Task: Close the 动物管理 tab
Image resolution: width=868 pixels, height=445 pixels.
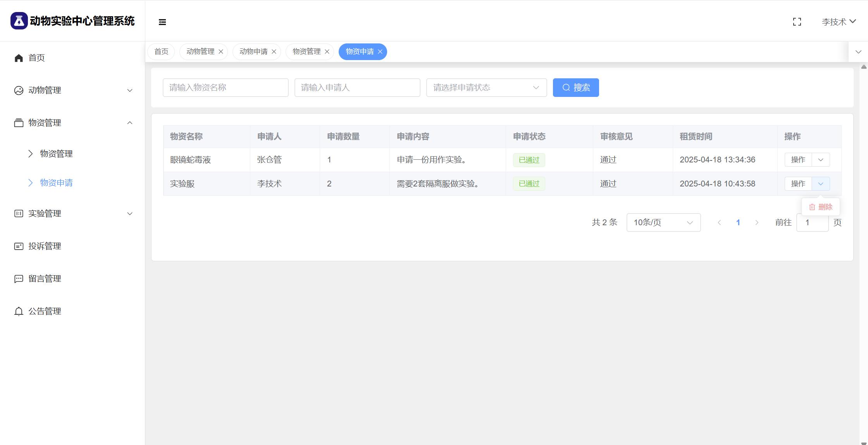Action: pos(221,52)
